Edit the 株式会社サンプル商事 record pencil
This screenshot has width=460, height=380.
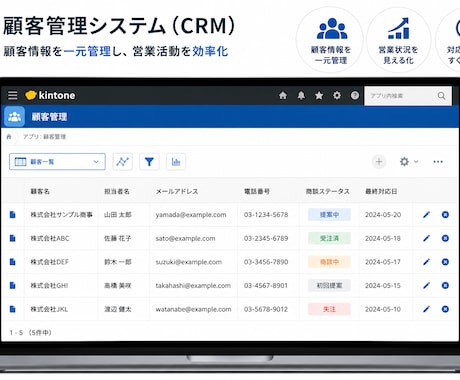[426, 215]
